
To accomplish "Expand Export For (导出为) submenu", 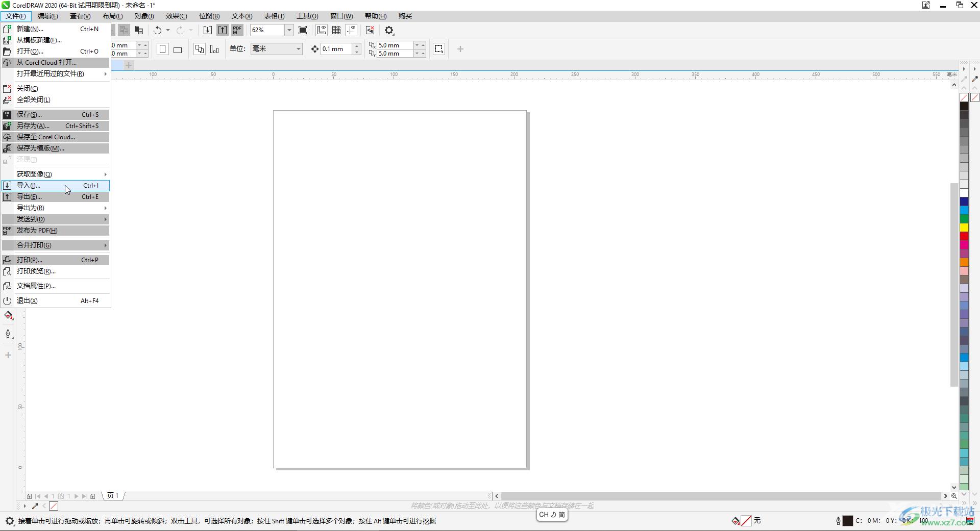I will point(56,208).
